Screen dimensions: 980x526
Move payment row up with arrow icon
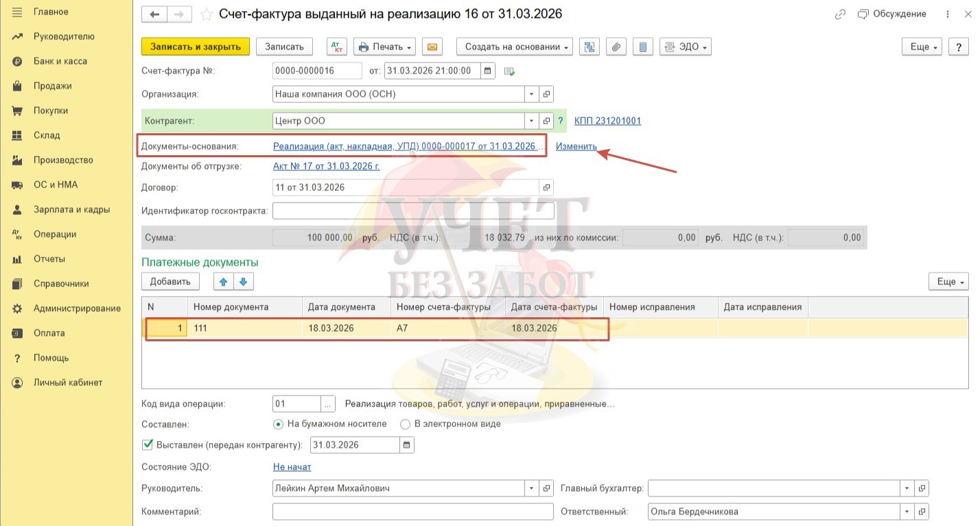click(x=223, y=282)
